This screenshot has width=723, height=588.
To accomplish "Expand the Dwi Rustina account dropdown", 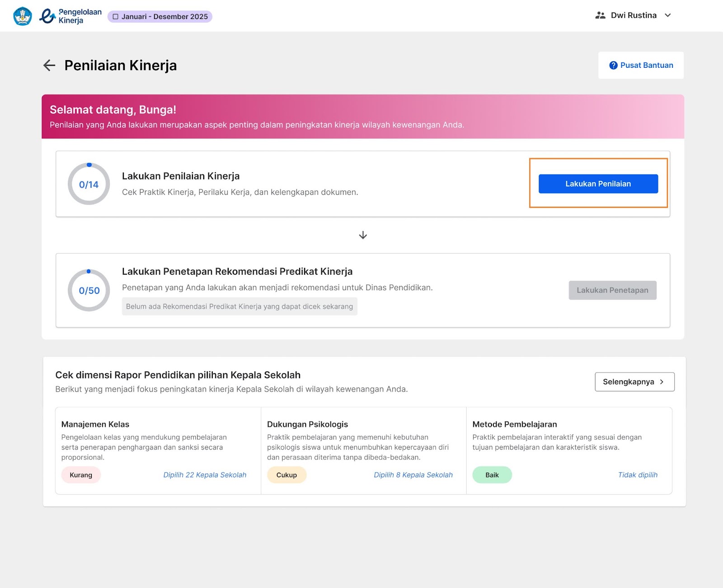I will [x=667, y=15].
